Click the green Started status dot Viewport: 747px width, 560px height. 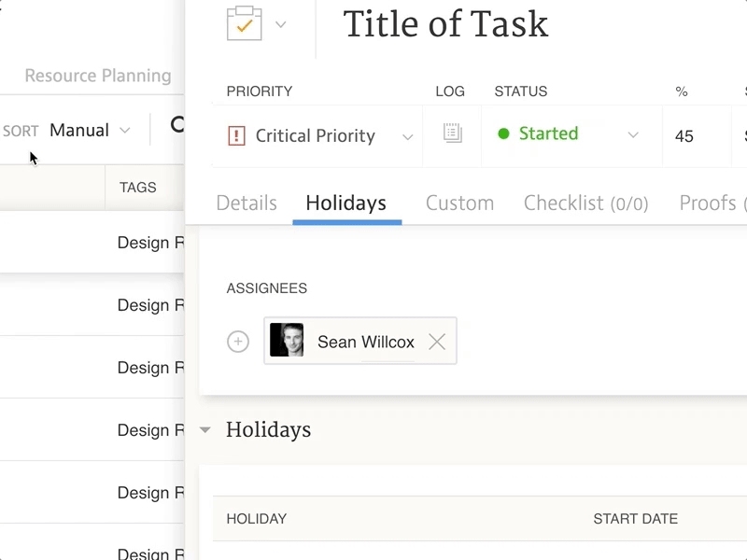tap(503, 133)
